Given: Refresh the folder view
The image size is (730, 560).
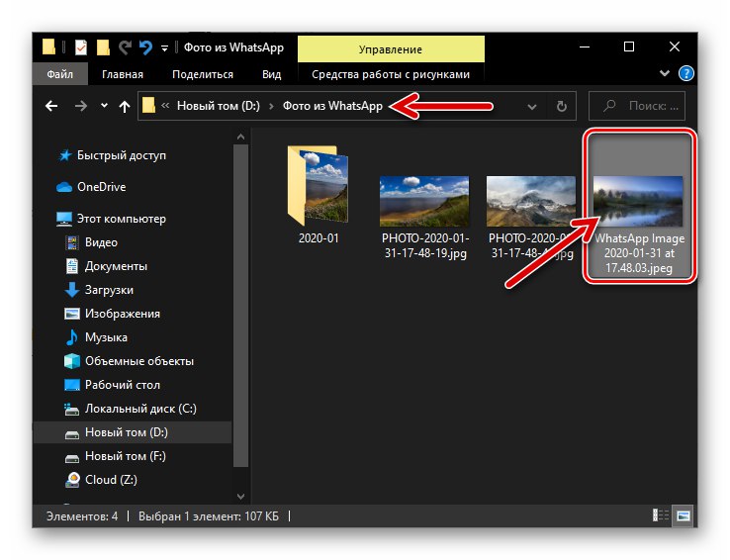Looking at the screenshot, I should point(562,106).
